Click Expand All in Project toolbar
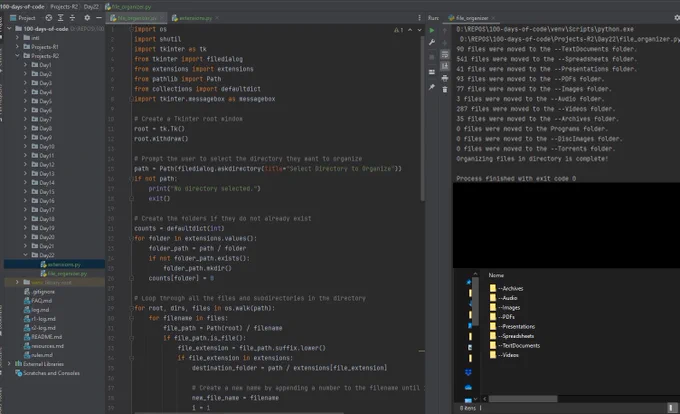This screenshot has height=414, width=680. coord(61,18)
